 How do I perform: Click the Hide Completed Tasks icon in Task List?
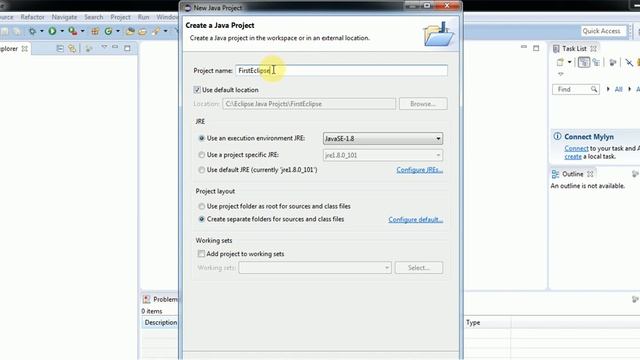[x=629, y=62]
